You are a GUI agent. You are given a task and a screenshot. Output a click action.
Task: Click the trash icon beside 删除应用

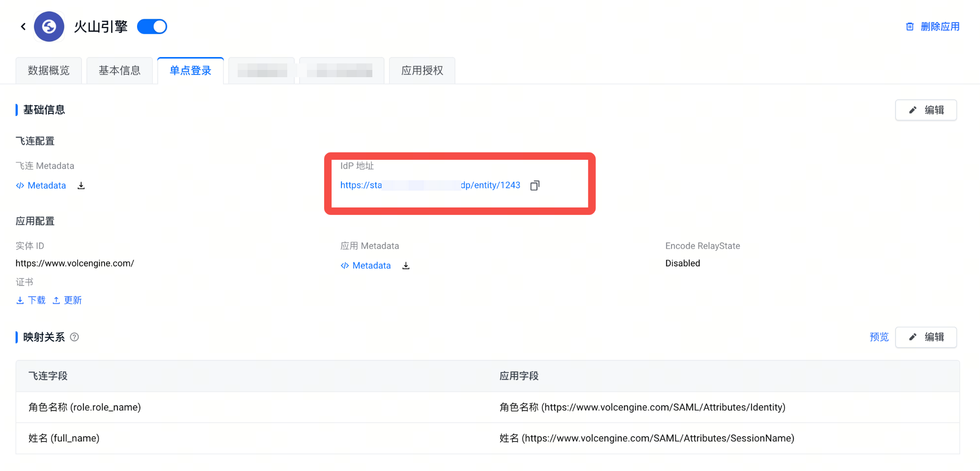point(910,27)
